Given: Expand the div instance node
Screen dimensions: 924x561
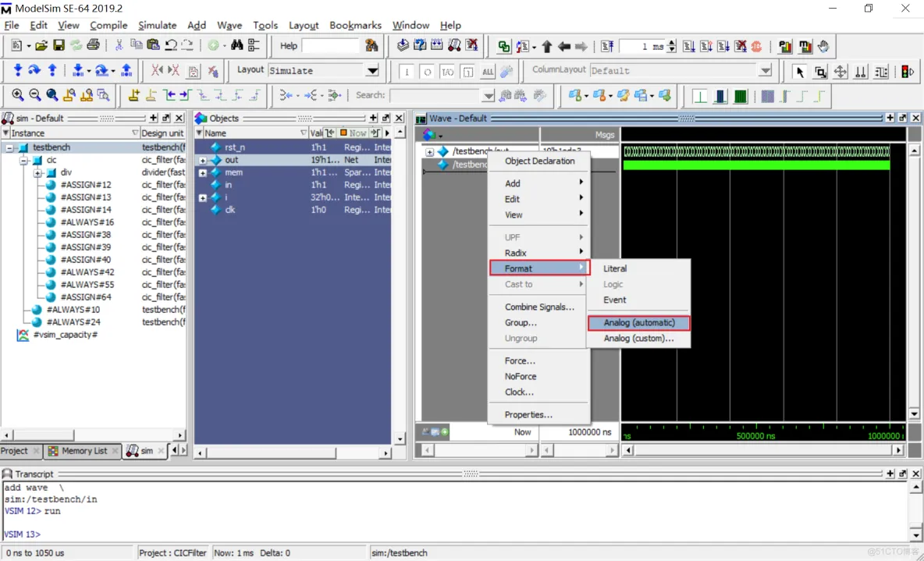Looking at the screenshot, I should tap(37, 172).
